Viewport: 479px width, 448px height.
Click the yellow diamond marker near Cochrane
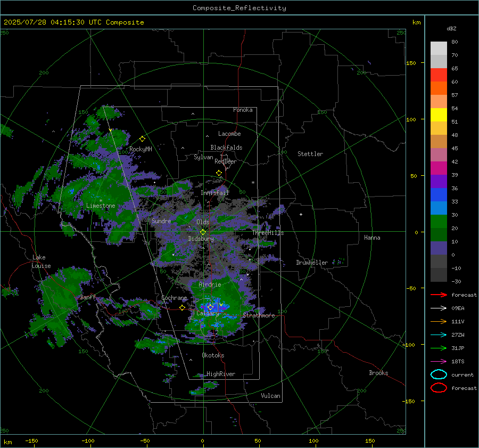[x=182, y=308]
